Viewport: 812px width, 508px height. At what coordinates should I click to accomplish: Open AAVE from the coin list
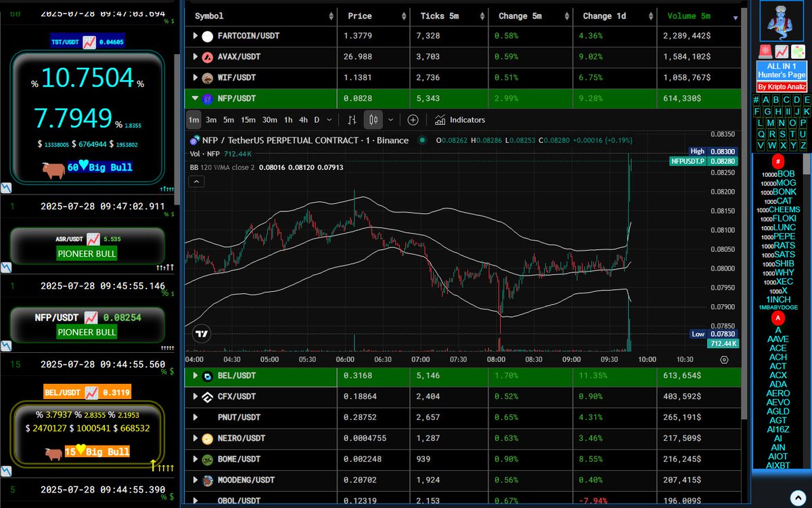(777, 339)
